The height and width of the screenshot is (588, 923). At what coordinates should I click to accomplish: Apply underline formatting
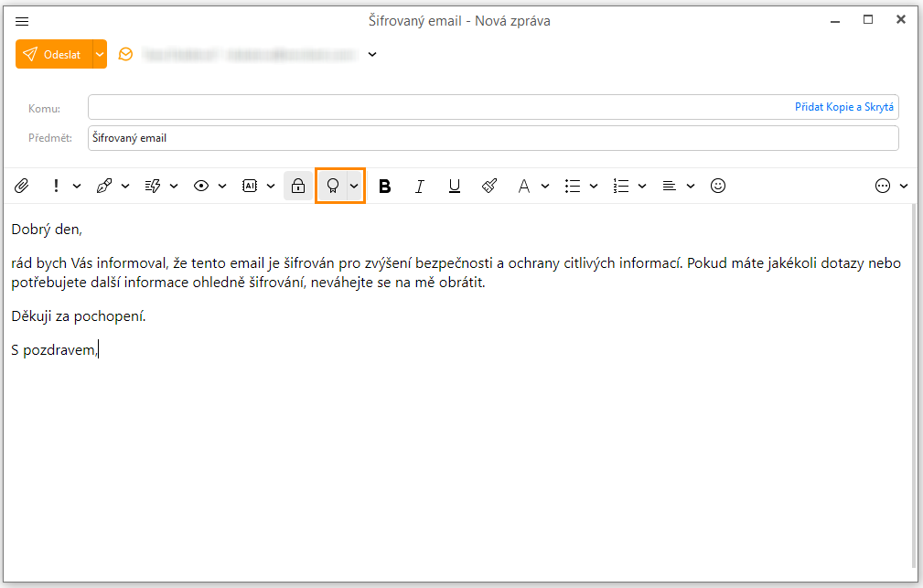455,186
